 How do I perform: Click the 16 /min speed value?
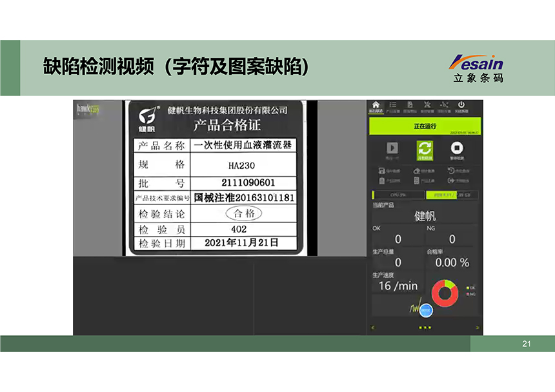(398, 286)
